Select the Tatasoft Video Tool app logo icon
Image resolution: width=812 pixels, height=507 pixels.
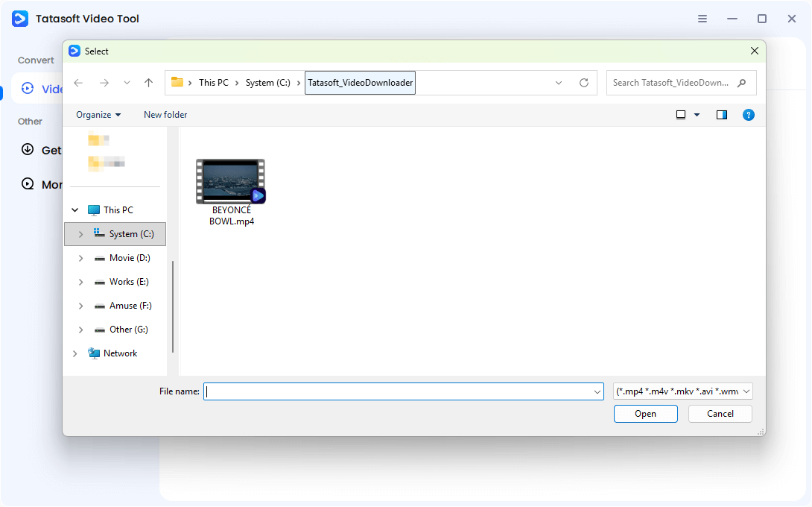tap(19, 18)
